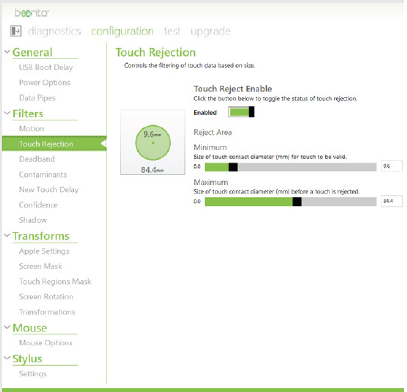Select the Transforms heading
407x392 pixels.
point(41,236)
